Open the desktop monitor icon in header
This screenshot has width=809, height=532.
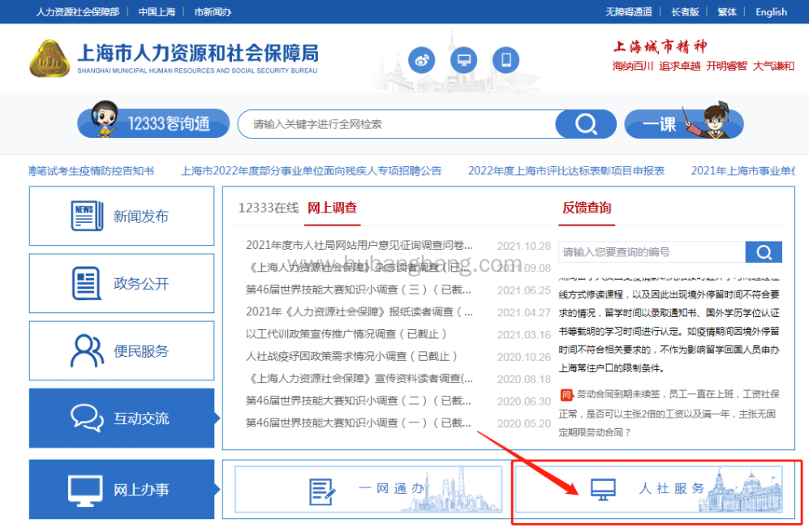point(463,59)
